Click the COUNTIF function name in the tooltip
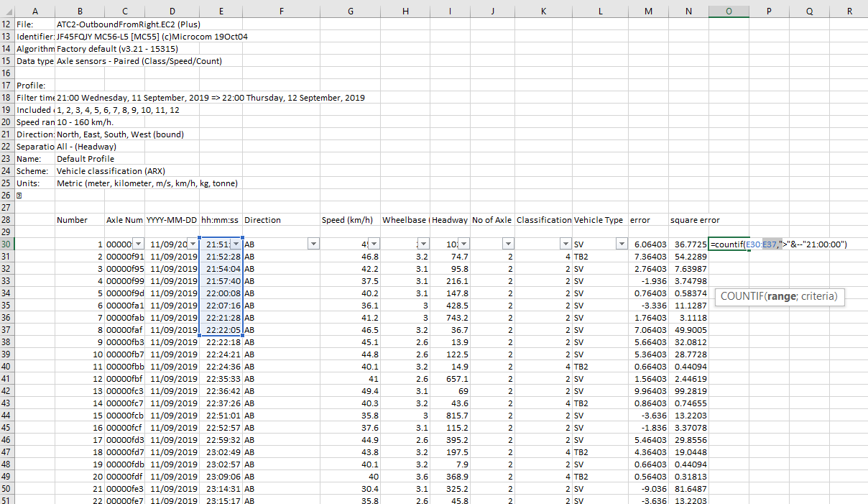The image size is (868, 504). [x=742, y=296]
